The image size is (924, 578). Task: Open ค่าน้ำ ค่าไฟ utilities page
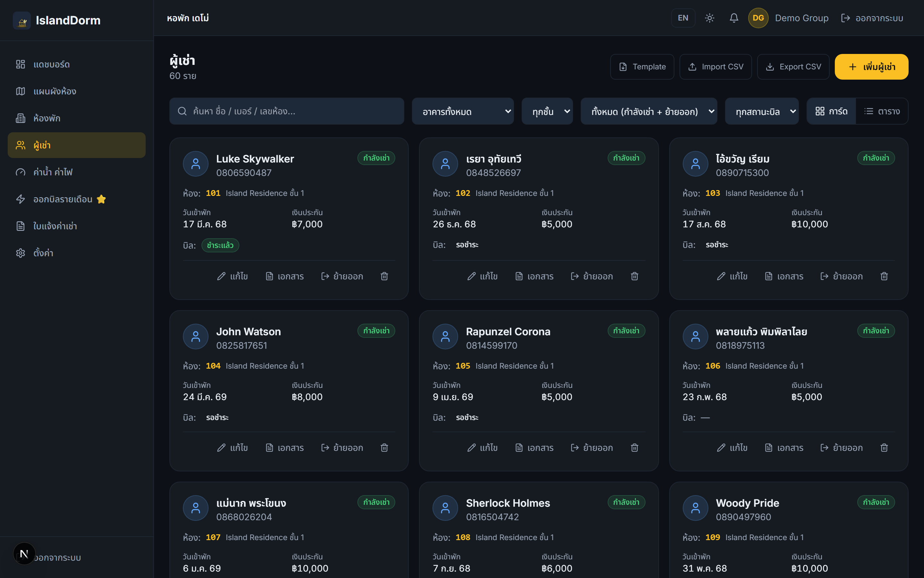(76, 172)
